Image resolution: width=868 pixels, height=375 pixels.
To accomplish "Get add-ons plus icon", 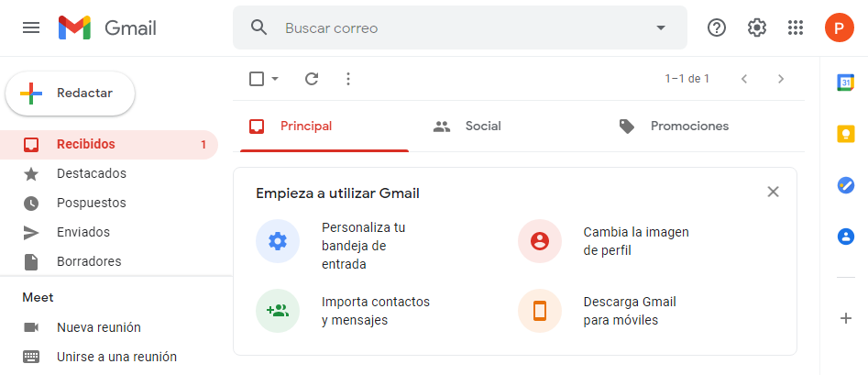I will click(845, 318).
